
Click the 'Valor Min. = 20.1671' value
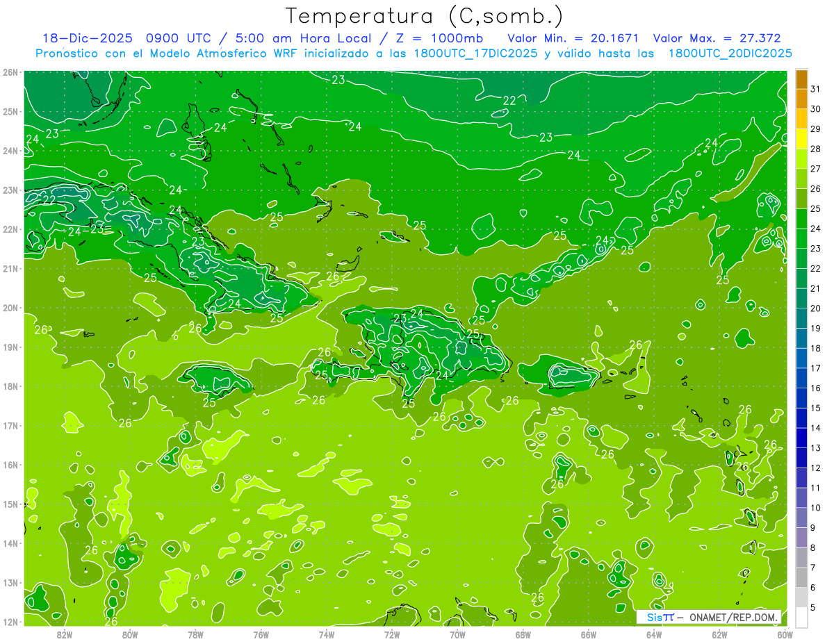pyautogui.click(x=573, y=38)
